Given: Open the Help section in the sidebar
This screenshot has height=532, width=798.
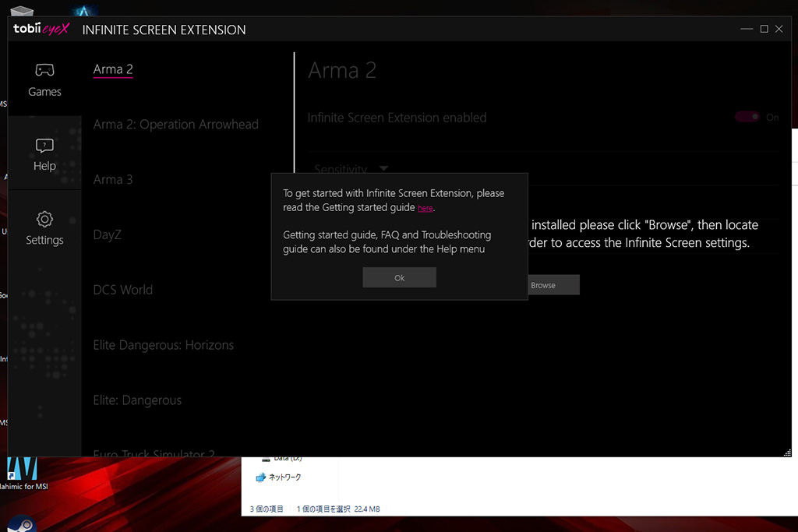Looking at the screenshot, I should point(44,154).
